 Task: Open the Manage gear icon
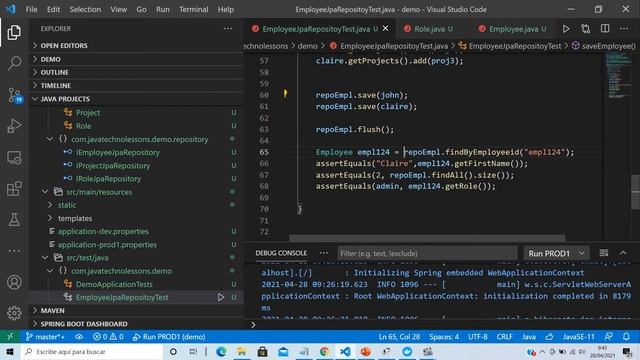(14, 313)
